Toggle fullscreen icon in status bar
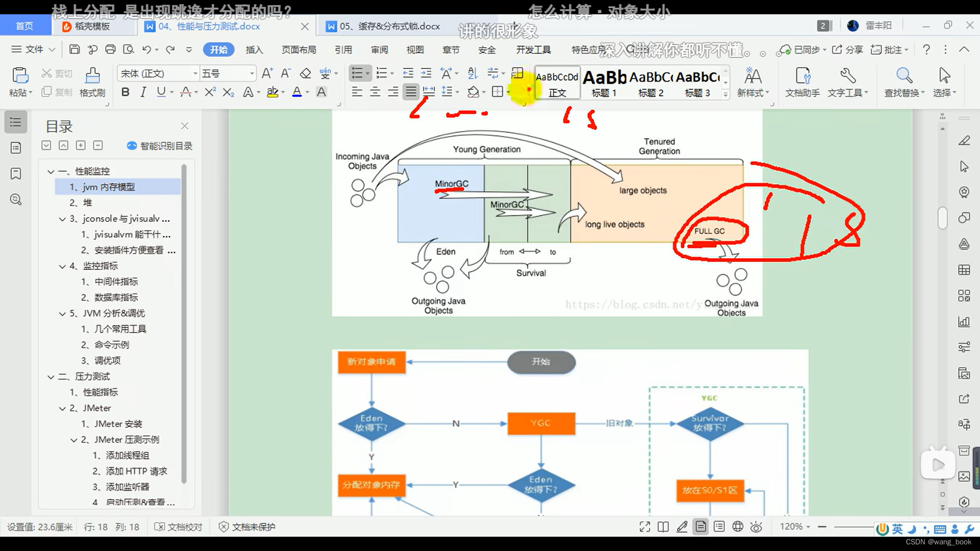This screenshot has height=551, width=980. 645,527
